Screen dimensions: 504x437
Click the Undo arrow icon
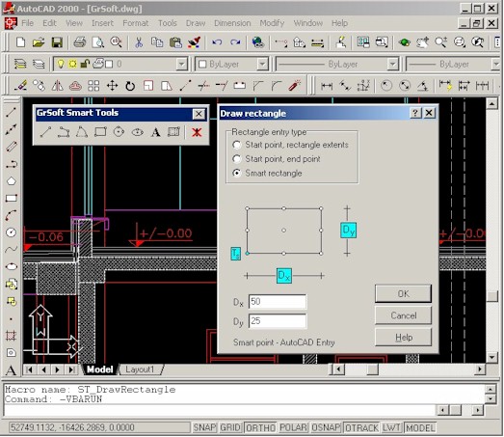[x=217, y=42]
